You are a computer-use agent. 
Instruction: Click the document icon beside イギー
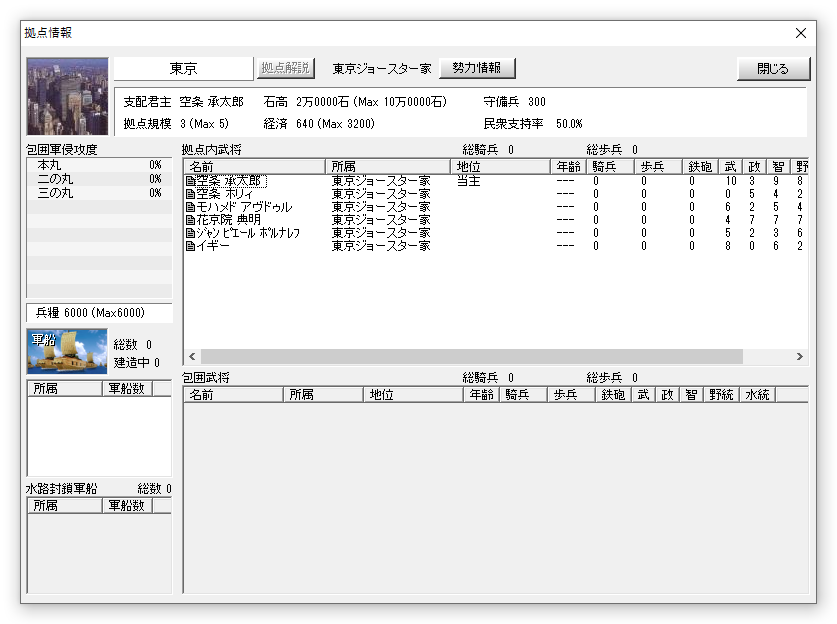point(190,246)
